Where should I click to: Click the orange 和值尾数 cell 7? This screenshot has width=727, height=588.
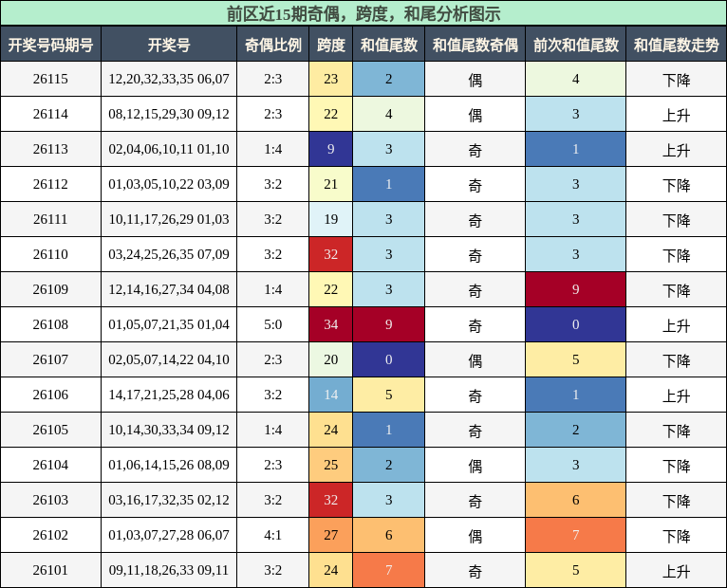pyautogui.click(x=388, y=570)
